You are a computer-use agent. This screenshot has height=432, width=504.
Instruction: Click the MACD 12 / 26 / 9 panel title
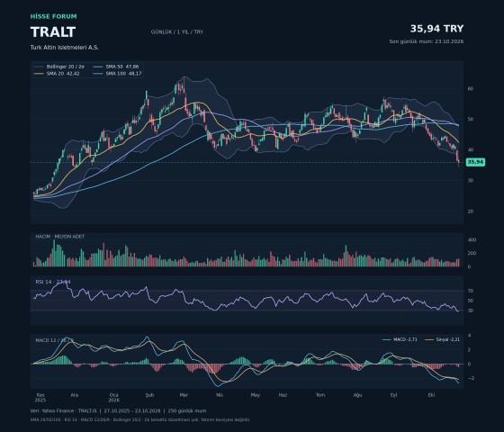click(x=55, y=340)
